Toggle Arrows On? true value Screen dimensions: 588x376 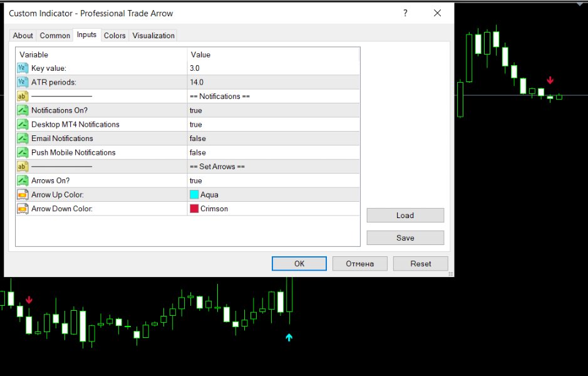(274, 180)
